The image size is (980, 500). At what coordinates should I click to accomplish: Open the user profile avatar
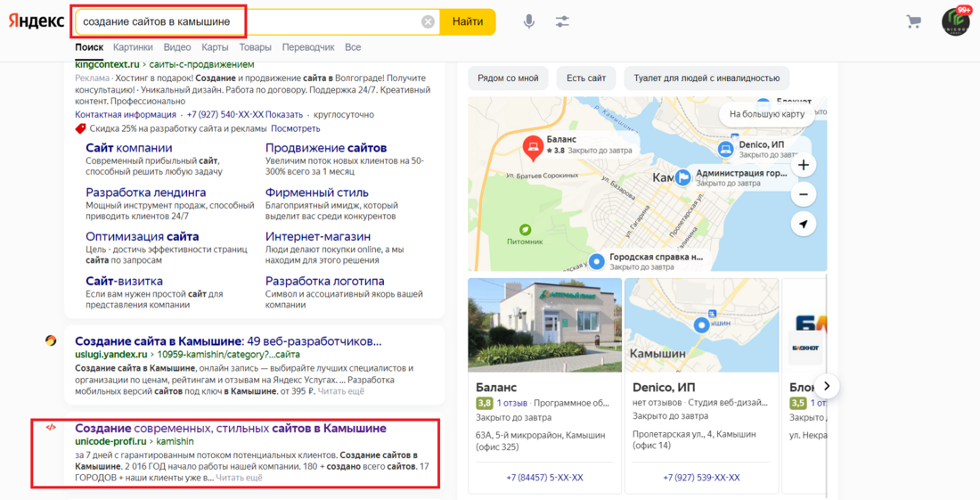tap(956, 22)
